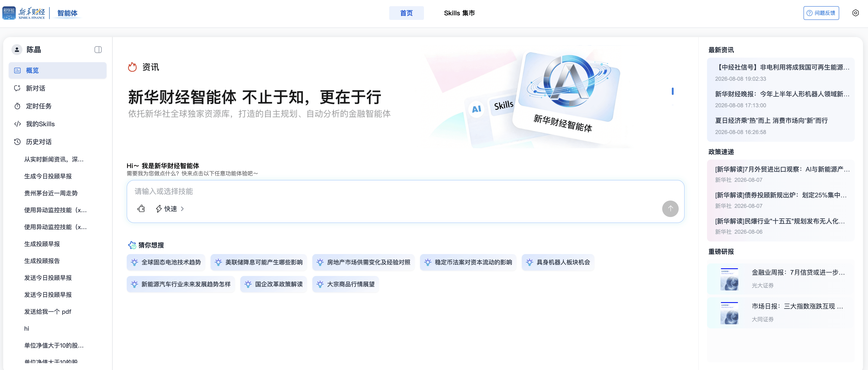Open the 金融业周报 report thumbnail

pos(729,279)
